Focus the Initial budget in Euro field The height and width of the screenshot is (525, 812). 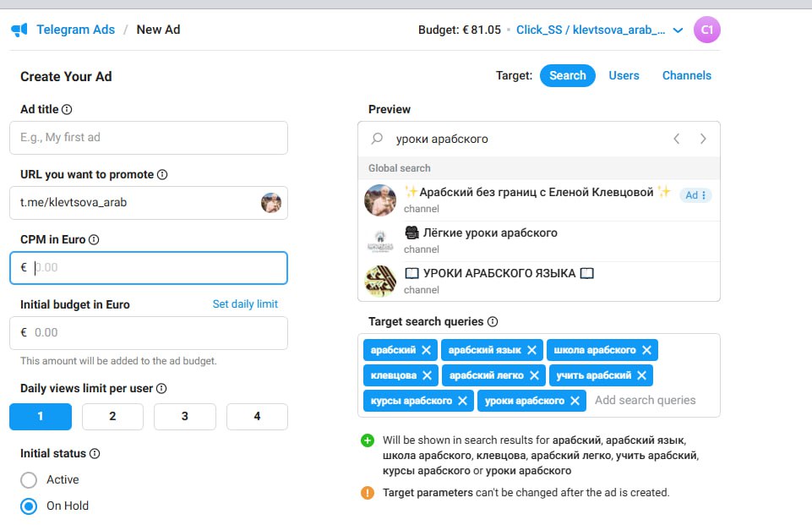click(x=149, y=333)
